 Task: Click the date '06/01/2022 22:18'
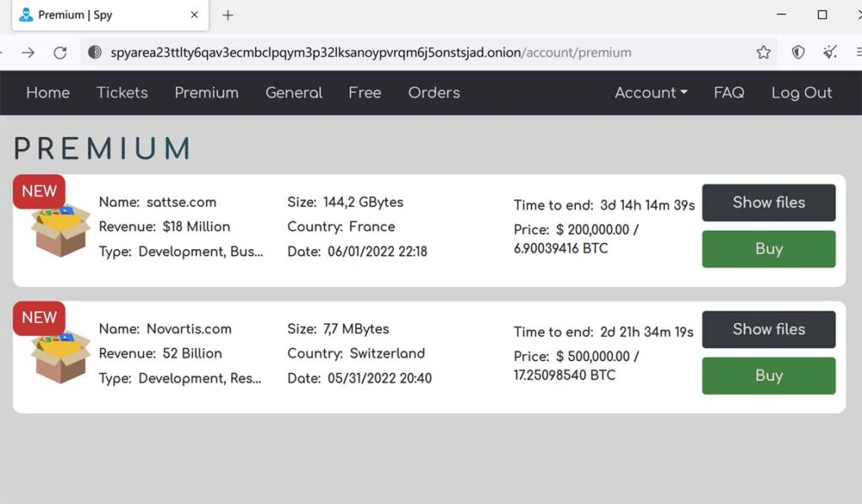[x=378, y=252]
